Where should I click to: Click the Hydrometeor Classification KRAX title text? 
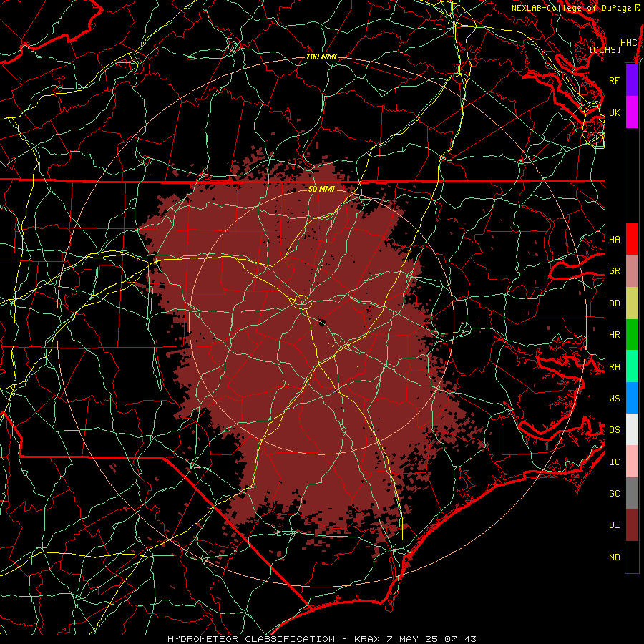click(x=321, y=639)
